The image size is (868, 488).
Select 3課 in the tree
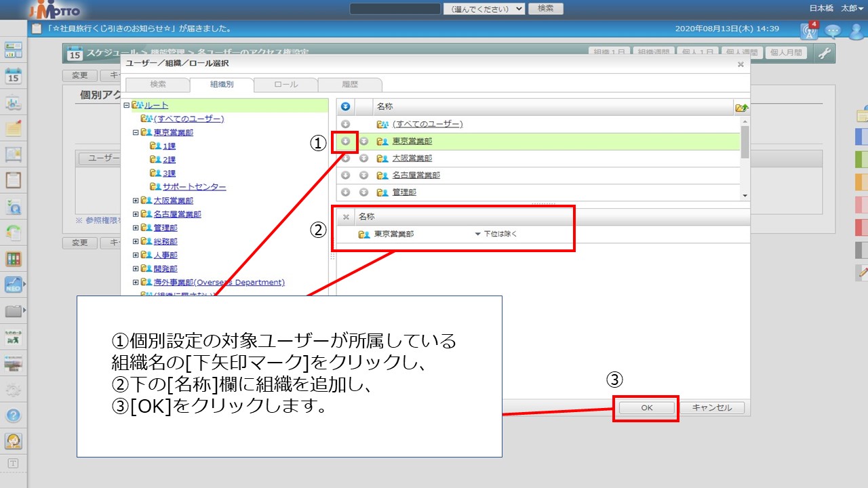pyautogui.click(x=168, y=173)
